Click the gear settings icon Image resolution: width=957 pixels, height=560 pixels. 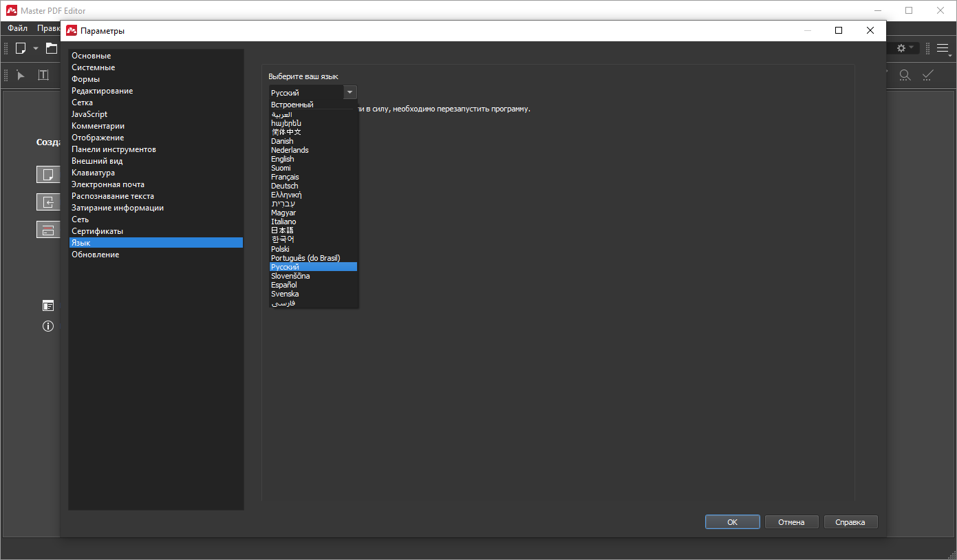click(901, 48)
